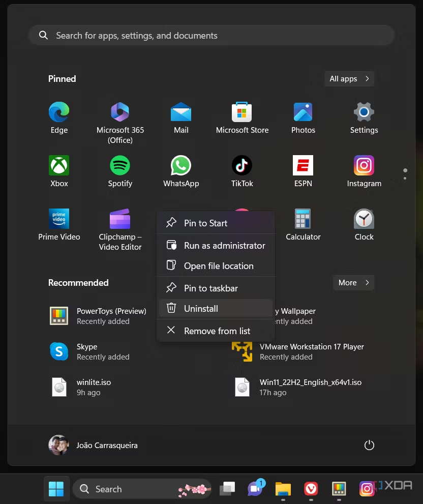
Task: Launch the Calculator app
Action: click(x=303, y=225)
